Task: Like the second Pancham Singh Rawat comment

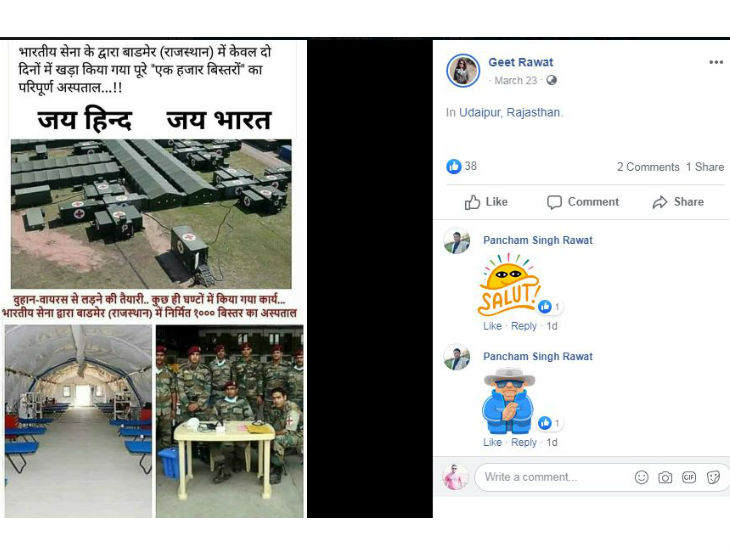Action: 492,442
